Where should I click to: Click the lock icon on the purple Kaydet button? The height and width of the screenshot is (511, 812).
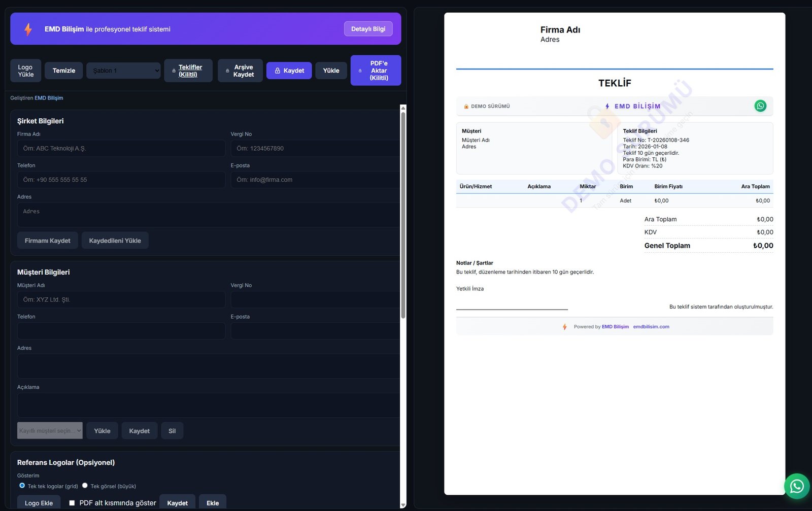[x=278, y=71]
